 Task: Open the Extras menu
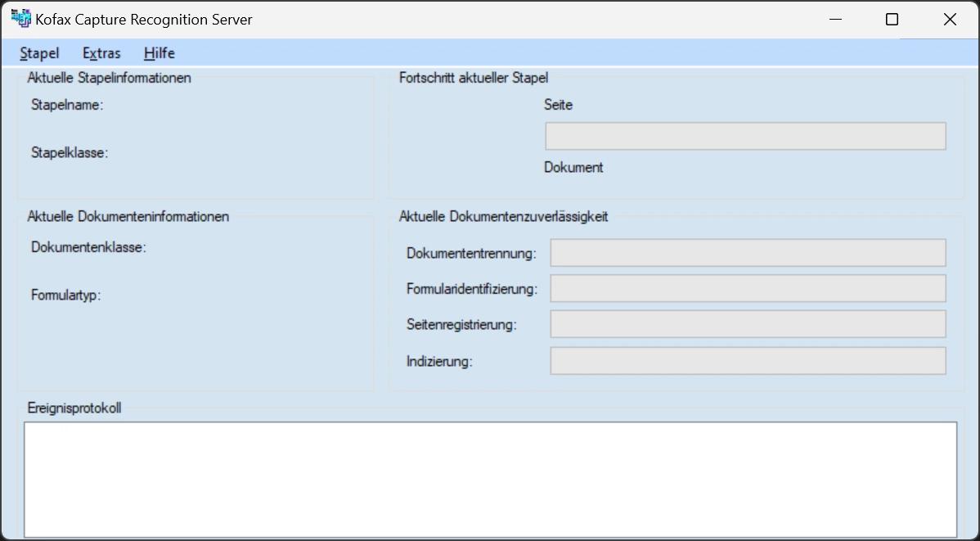(x=101, y=53)
